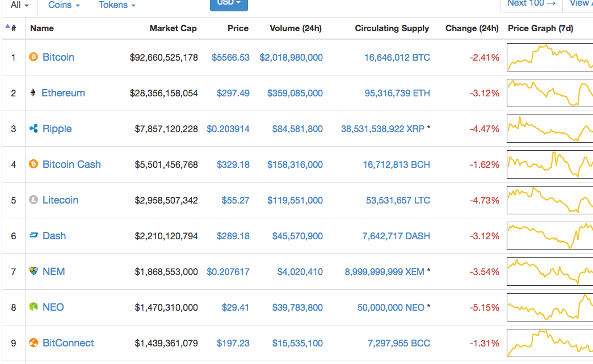This screenshot has height=364, width=593.
Task: Open the All filter dropdown
Action: (19, 5)
